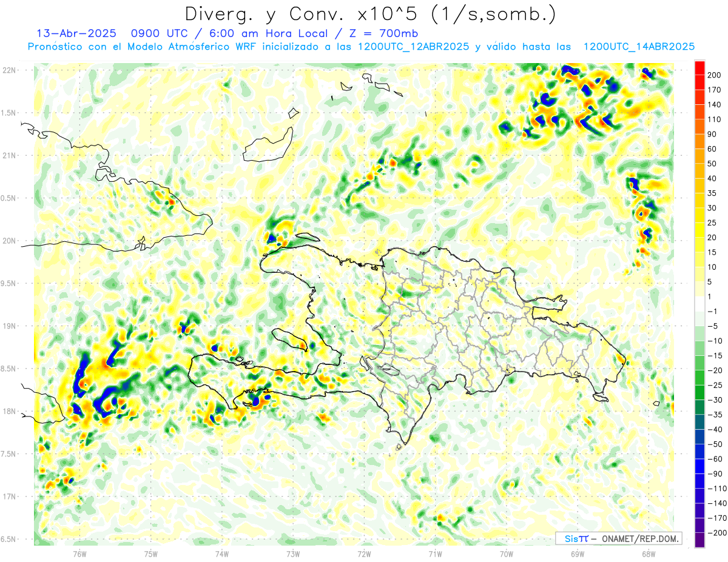Click the "8.5N" axis label
The image size is (728, 562).
8,369
